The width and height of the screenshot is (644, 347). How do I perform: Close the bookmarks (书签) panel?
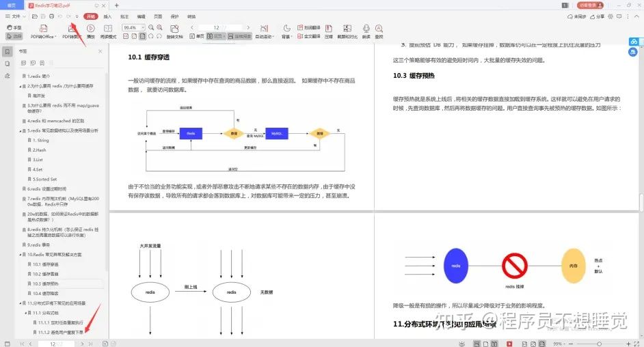100,51
